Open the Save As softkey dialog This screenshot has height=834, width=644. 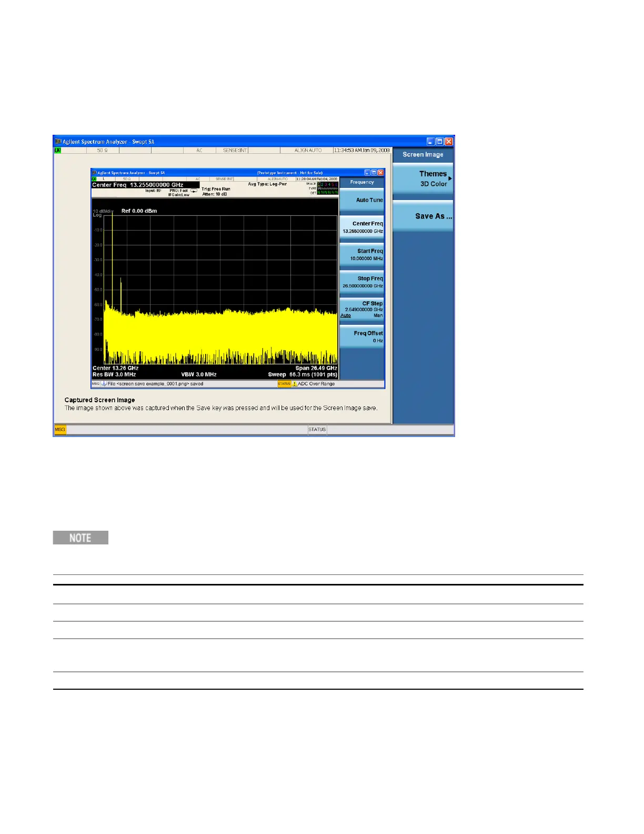(x=423, y=216)
